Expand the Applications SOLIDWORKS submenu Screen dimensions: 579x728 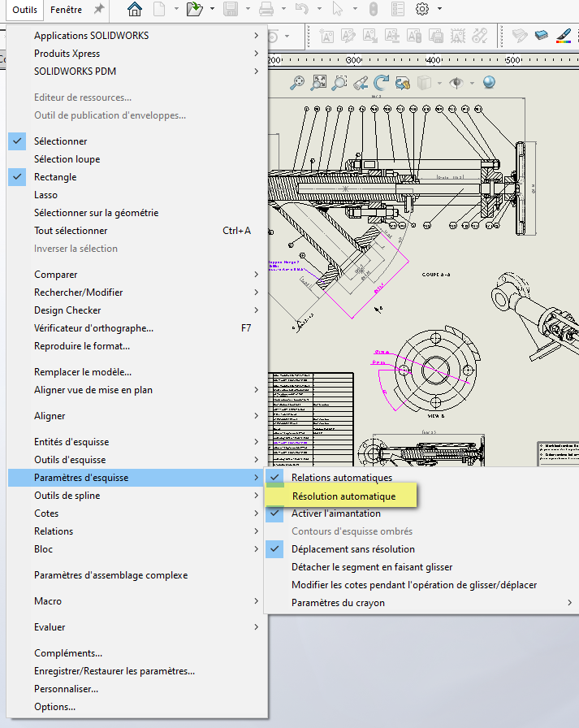coord(91,36)
